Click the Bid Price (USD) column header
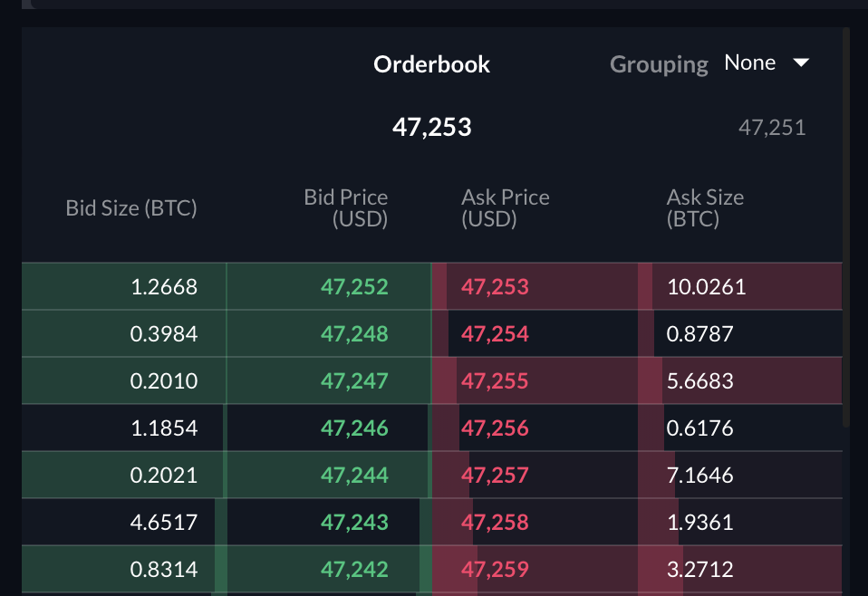868x596 pixels. (346, 208)
